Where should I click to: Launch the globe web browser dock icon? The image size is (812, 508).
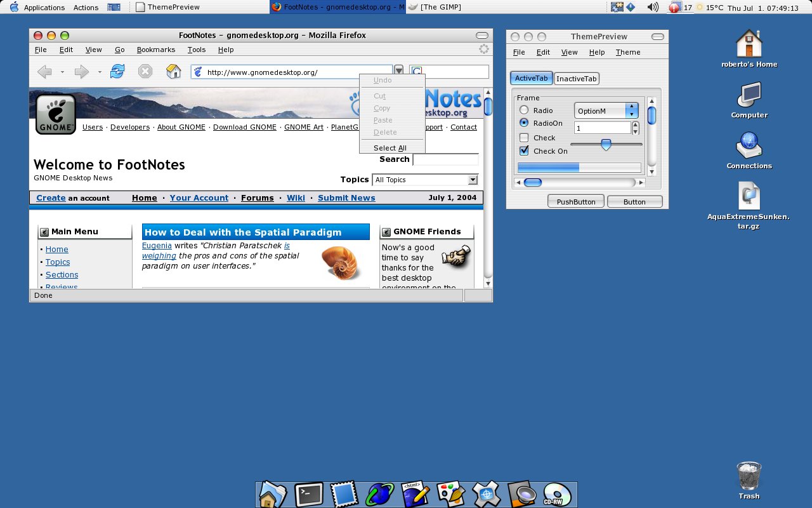point(380,495)
